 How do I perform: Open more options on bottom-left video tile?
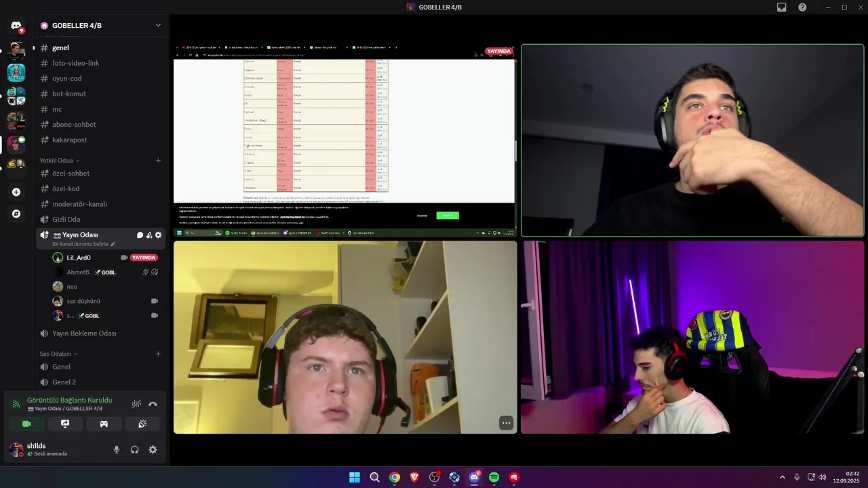tap(506, 423)
